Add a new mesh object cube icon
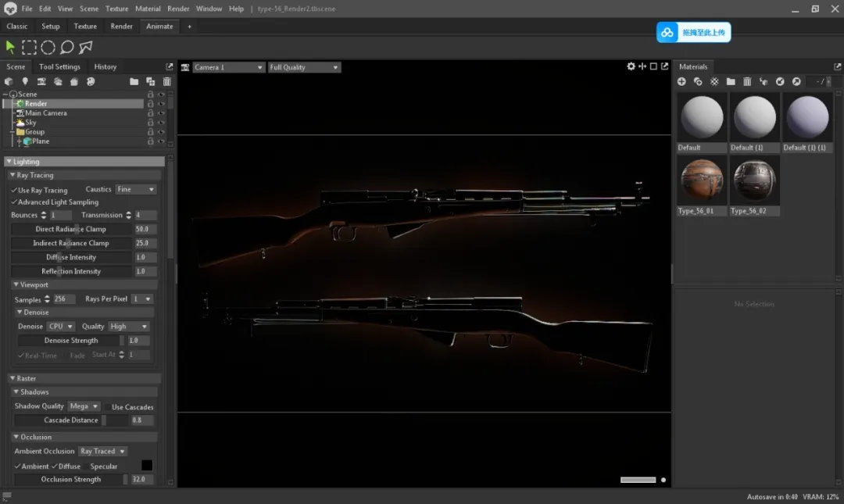The image size is (844, 504). 9,81
